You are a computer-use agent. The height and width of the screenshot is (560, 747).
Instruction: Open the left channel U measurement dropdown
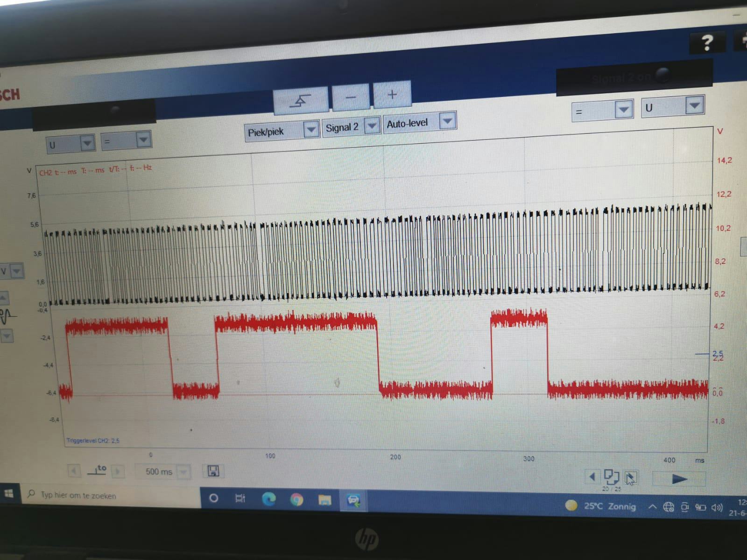tap(87, 143)
